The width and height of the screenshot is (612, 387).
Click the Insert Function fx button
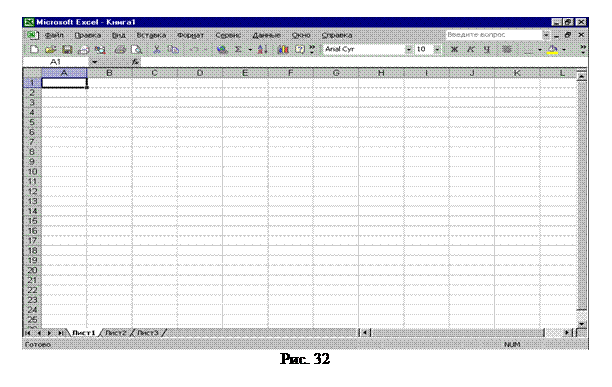pos(135,62)
